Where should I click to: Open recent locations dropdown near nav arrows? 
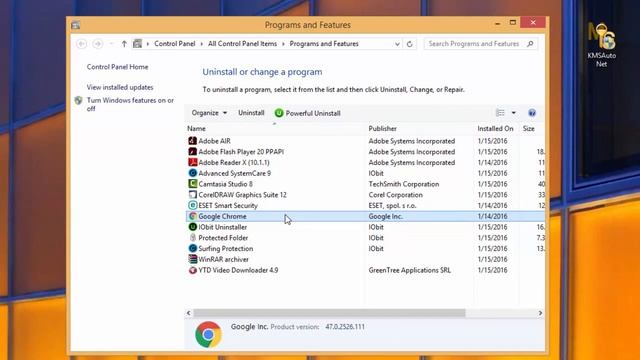pos(111,44)
